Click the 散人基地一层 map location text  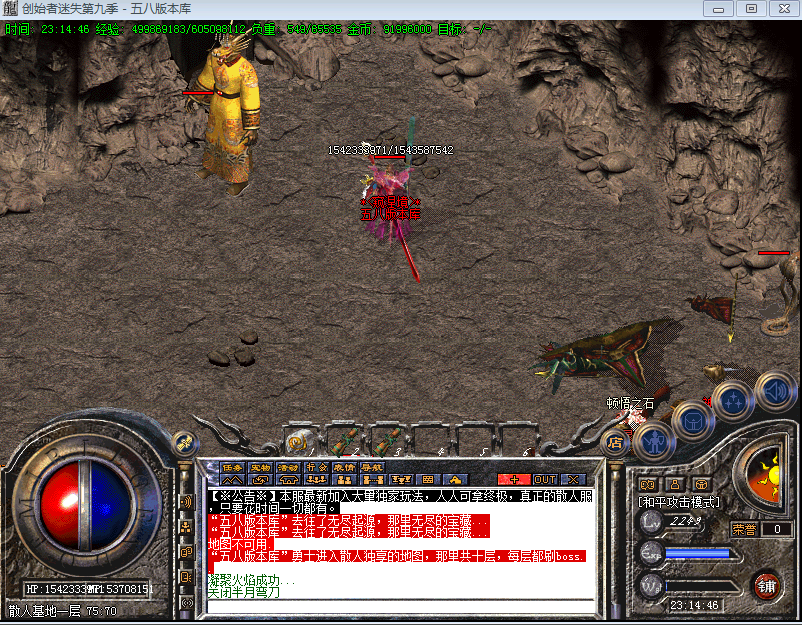44,611
